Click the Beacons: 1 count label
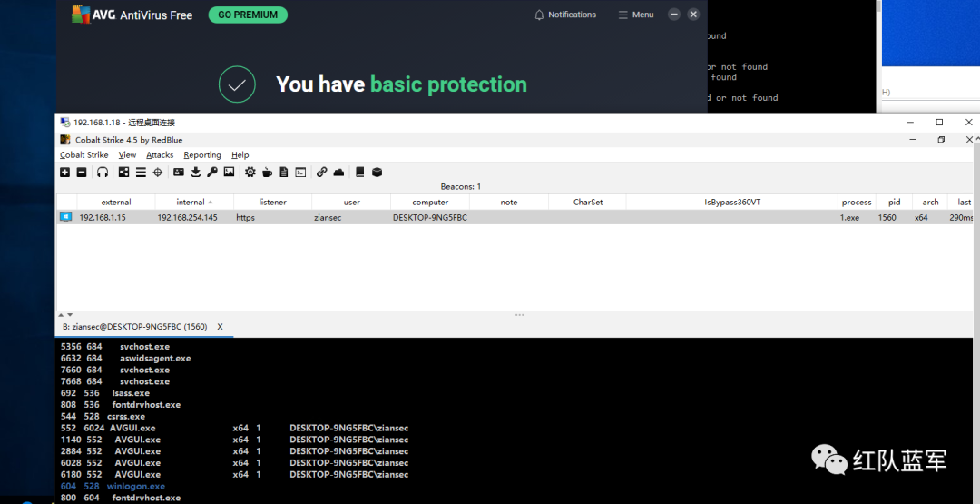This screenshot has width=980, height=504. click(x=461, y=186)
